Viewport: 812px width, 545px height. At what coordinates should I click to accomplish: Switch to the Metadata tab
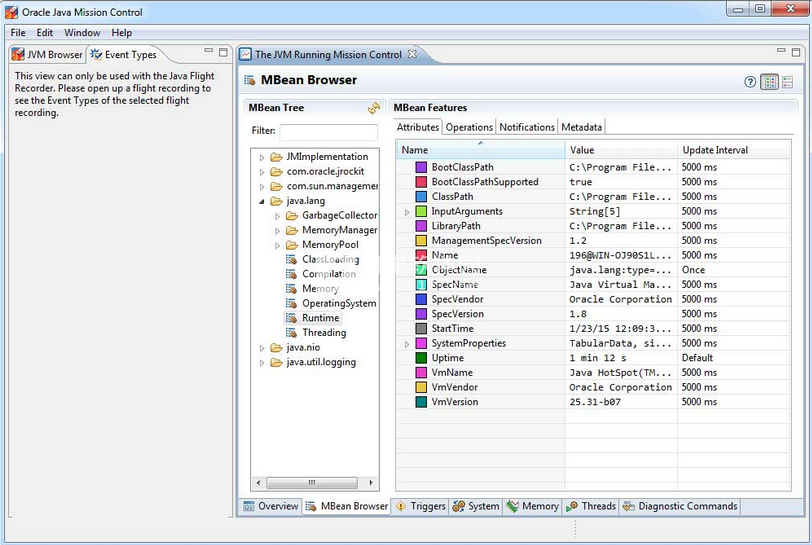(582, 127)
